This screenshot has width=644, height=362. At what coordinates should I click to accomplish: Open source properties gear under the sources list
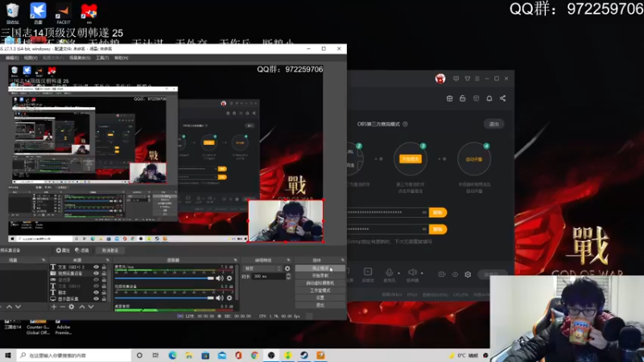click(72, 306)
